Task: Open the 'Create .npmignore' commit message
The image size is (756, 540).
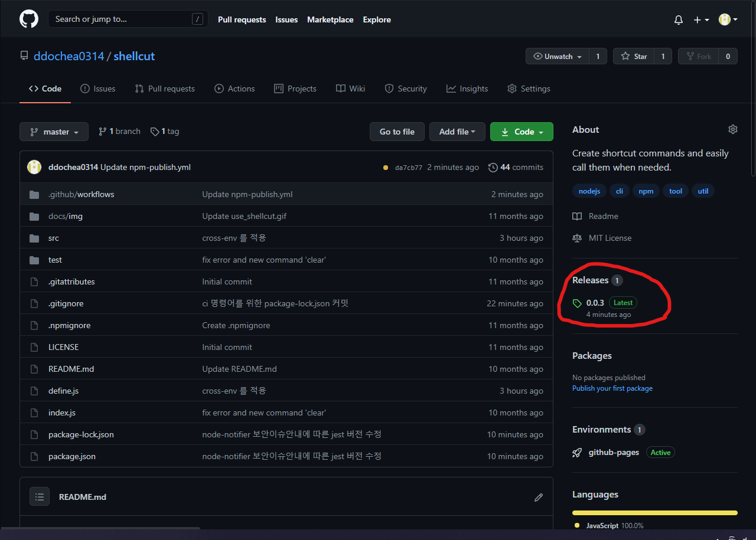Action: pyautogui.click(x=236, y=325)
